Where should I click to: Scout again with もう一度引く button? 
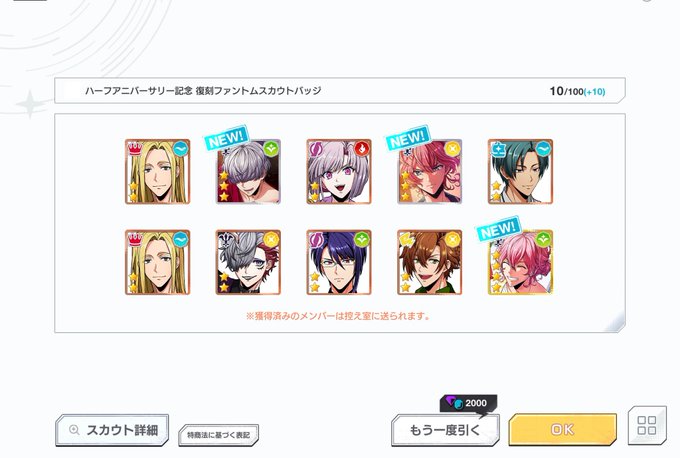445,430
